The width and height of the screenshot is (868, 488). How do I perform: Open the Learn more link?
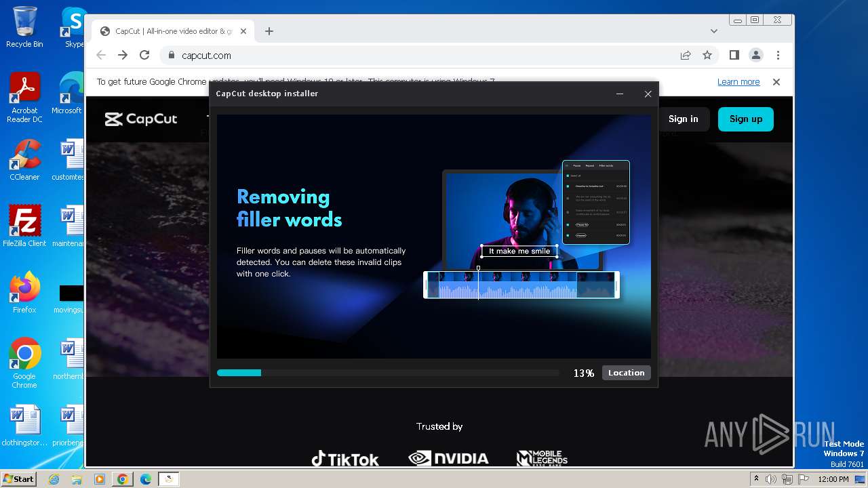738,82
